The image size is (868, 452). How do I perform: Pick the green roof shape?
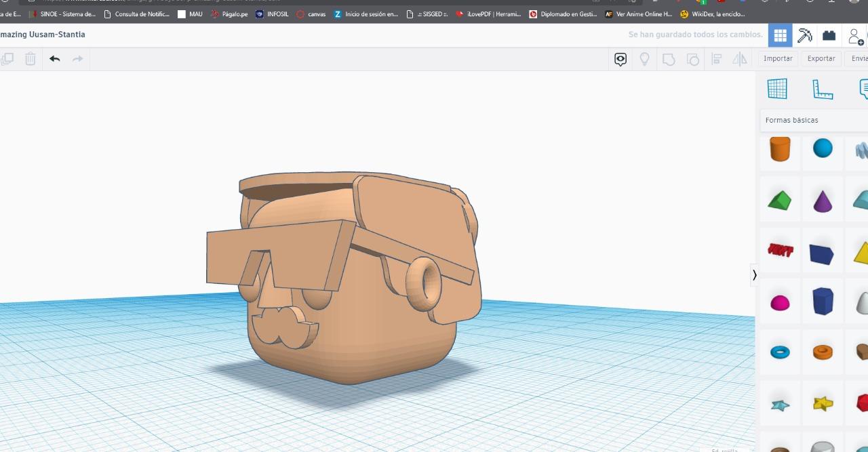(780, 201)
